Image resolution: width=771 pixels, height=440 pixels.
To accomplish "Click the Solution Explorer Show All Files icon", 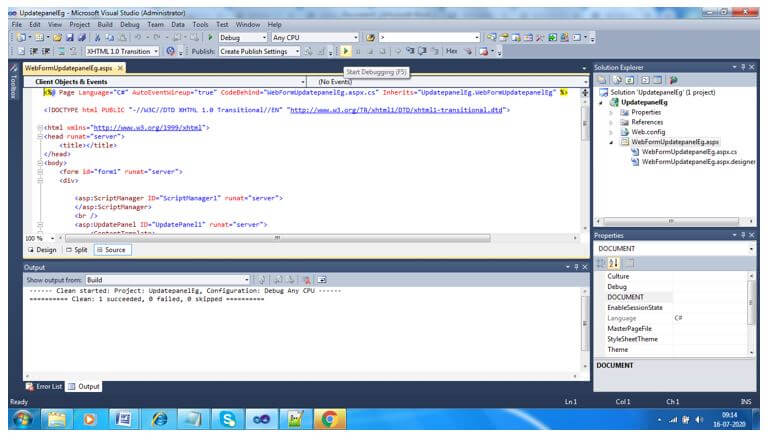I will (618, 80).
